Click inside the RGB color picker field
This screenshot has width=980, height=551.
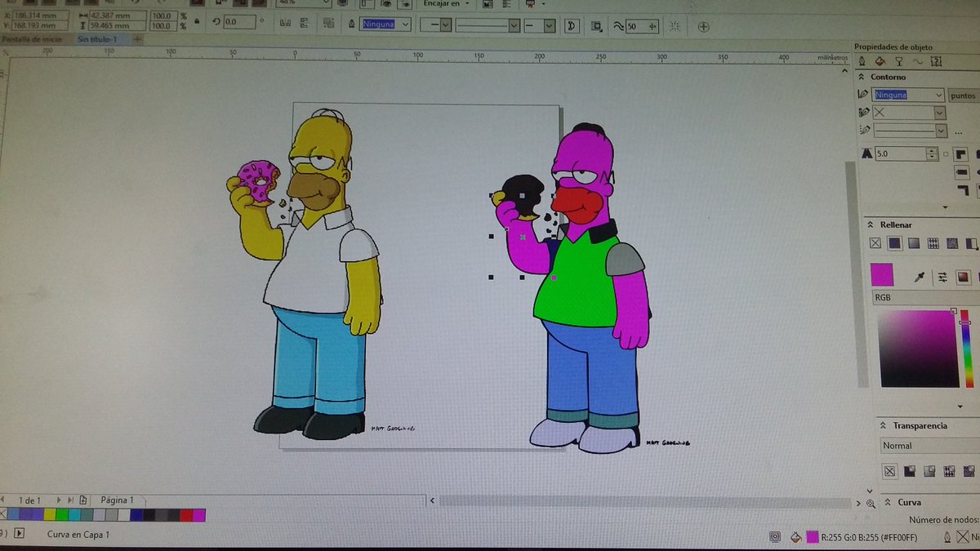point(918,349)
